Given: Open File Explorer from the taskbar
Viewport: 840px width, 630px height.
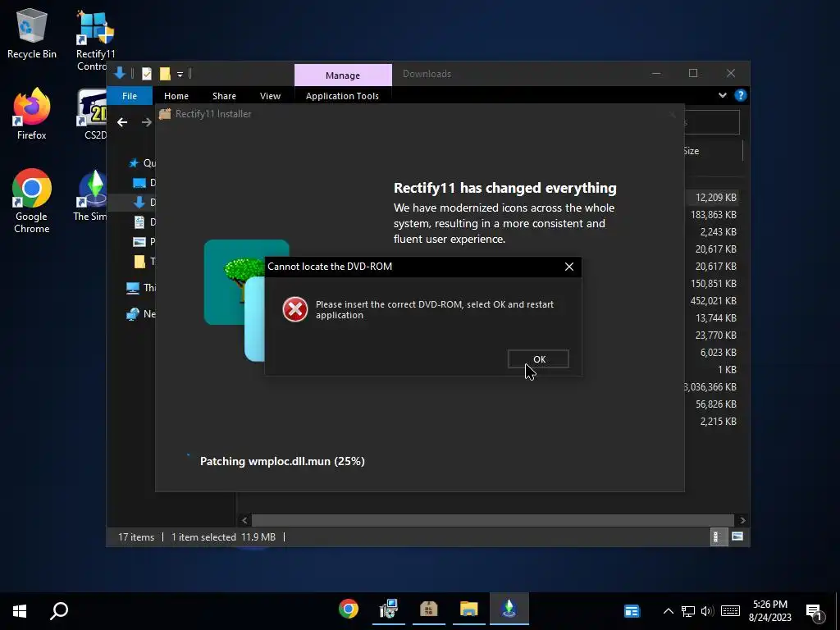Looking at the screenshot, I should (468, 609).
